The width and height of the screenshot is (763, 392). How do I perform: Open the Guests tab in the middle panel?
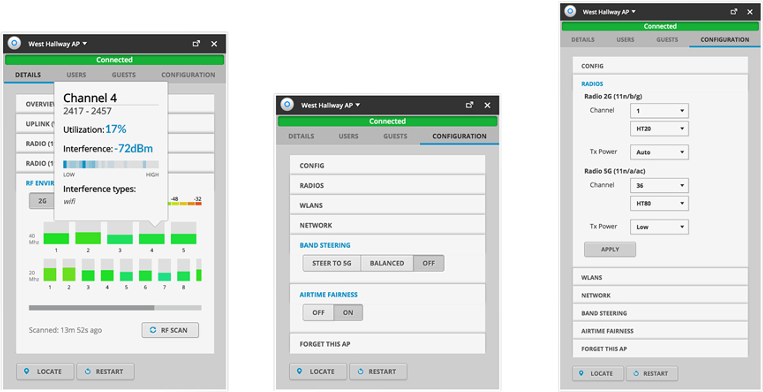coord(395,136)
